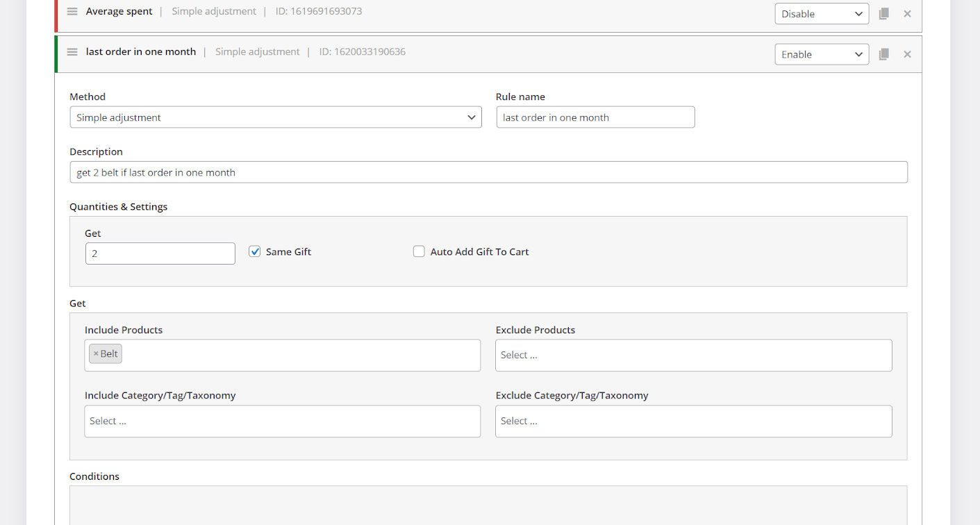The width and height of the screenshot is (980, 525).
Task: Click drag handle icon of Average spent rule
Action: [72, 12]
